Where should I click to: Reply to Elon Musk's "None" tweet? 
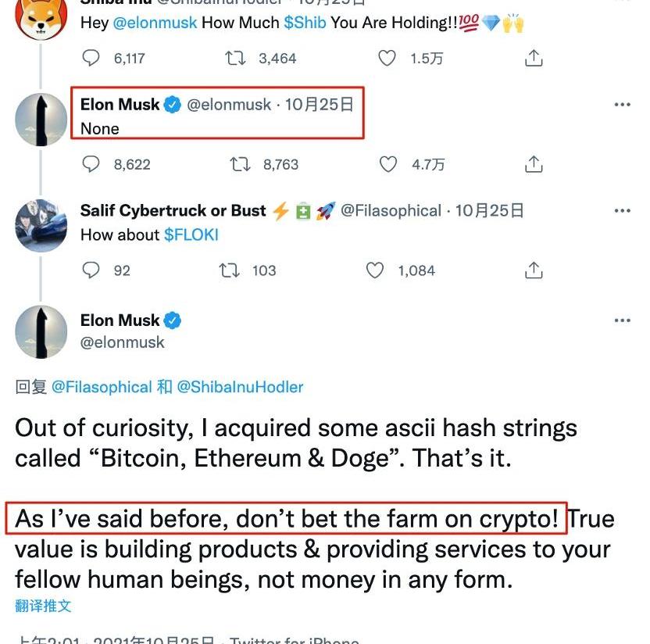pos(91,164)
